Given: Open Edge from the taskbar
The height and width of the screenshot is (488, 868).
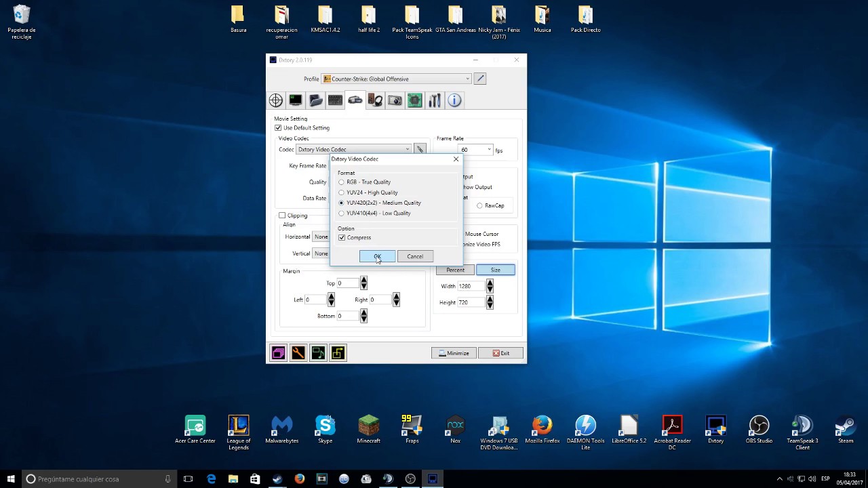Looking at the screenshot, I should coord(211,479).
